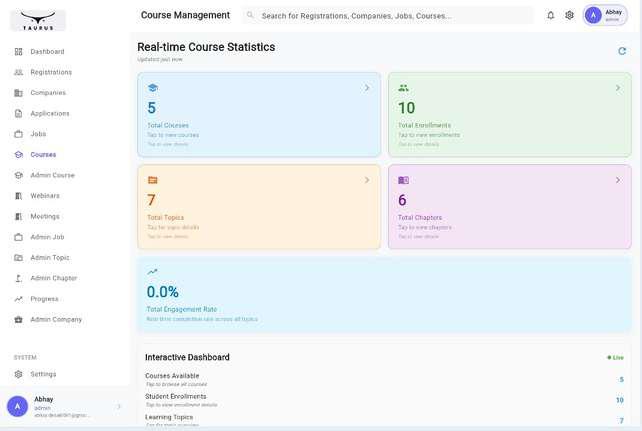Click the Applications document icon
The height and width of the screenshot is (431, 642).
point(18,113)
